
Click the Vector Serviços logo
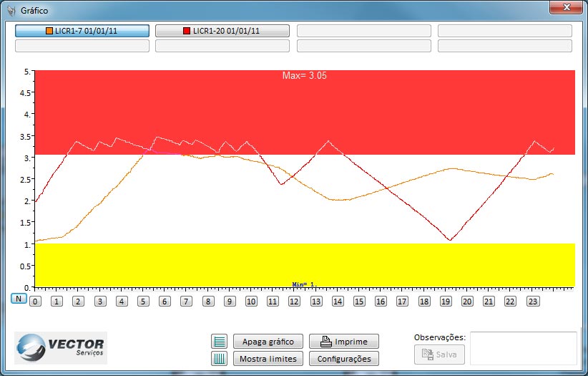coord(61,347)
